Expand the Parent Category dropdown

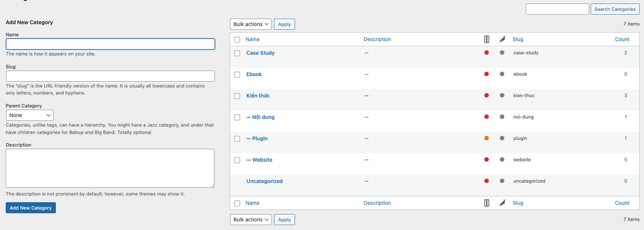point(30,115)
